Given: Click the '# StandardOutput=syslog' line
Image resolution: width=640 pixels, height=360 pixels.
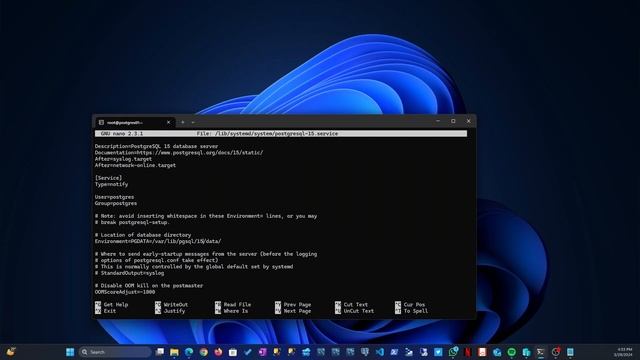Looking at the screenshot, I should [x=129, y=273].
